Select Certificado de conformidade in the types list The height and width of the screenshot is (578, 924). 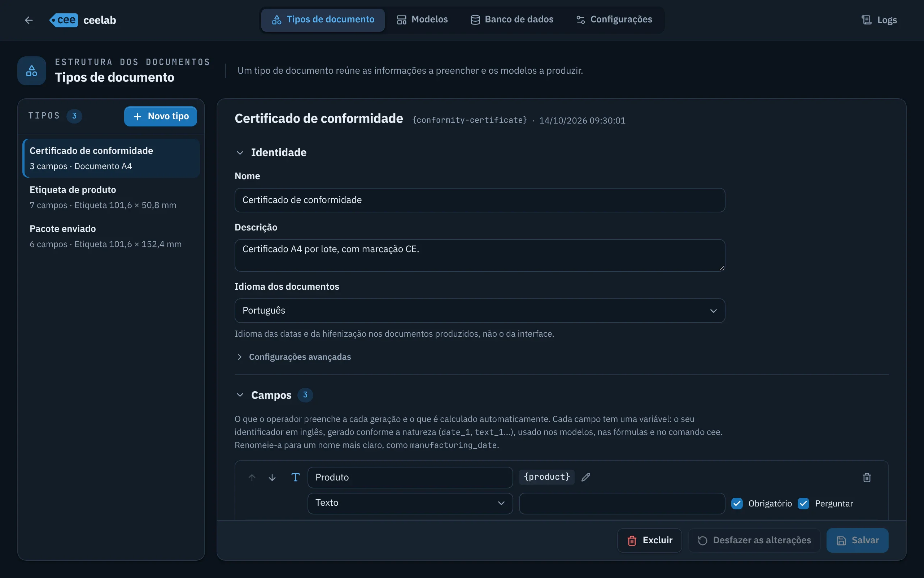111,158
